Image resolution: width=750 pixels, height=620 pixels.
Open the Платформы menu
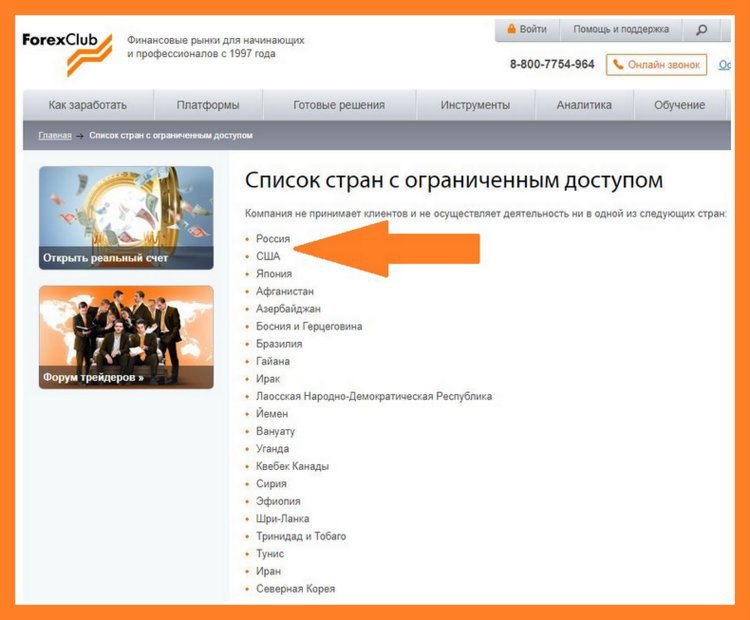pos(208,105)
